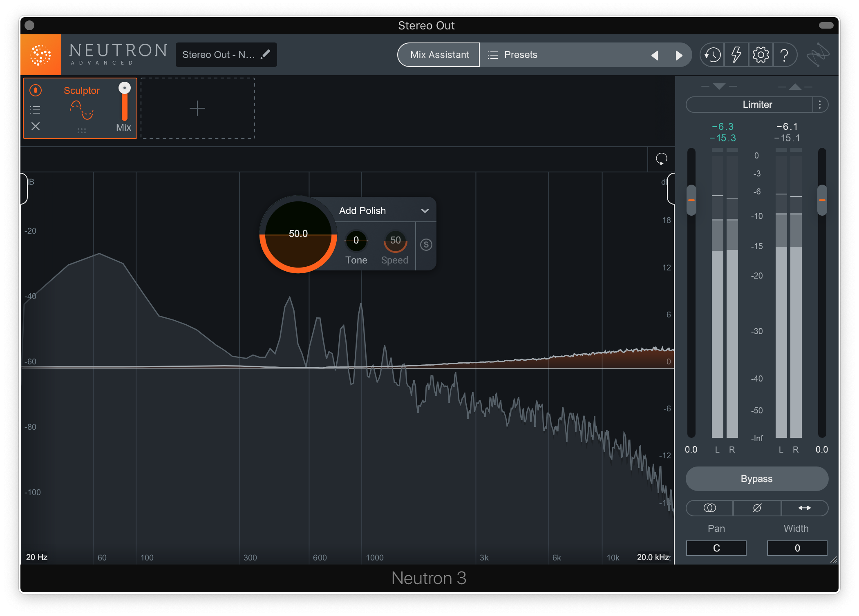Toggle the Limiter button
This screenshot has height=616, width=859.
click(750, 105)
